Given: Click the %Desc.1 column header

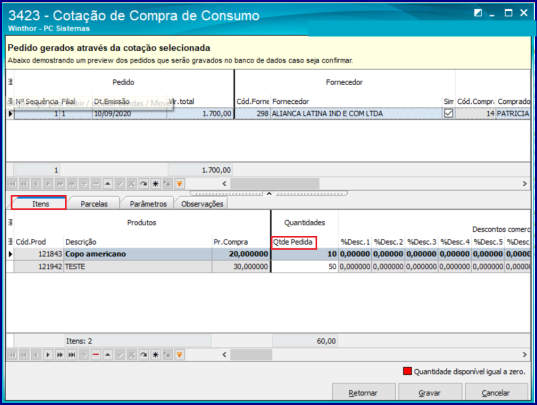Looking at the screenshot, I should tap(355, 242).
